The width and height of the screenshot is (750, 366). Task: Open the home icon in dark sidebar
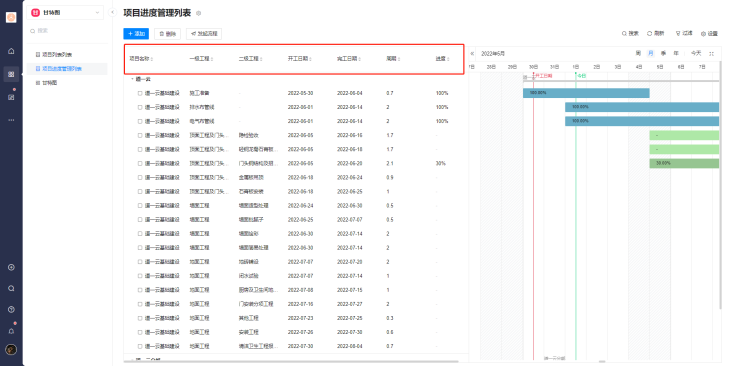11,51
